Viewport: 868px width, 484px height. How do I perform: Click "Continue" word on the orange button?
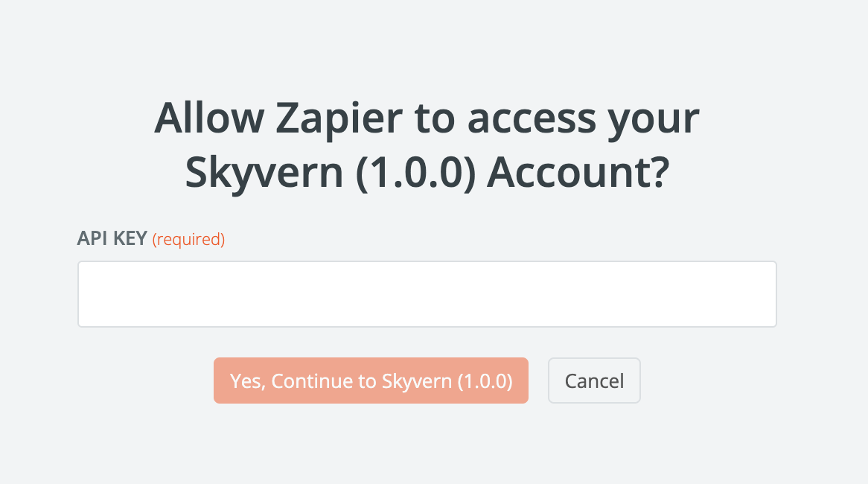[313, 381]
